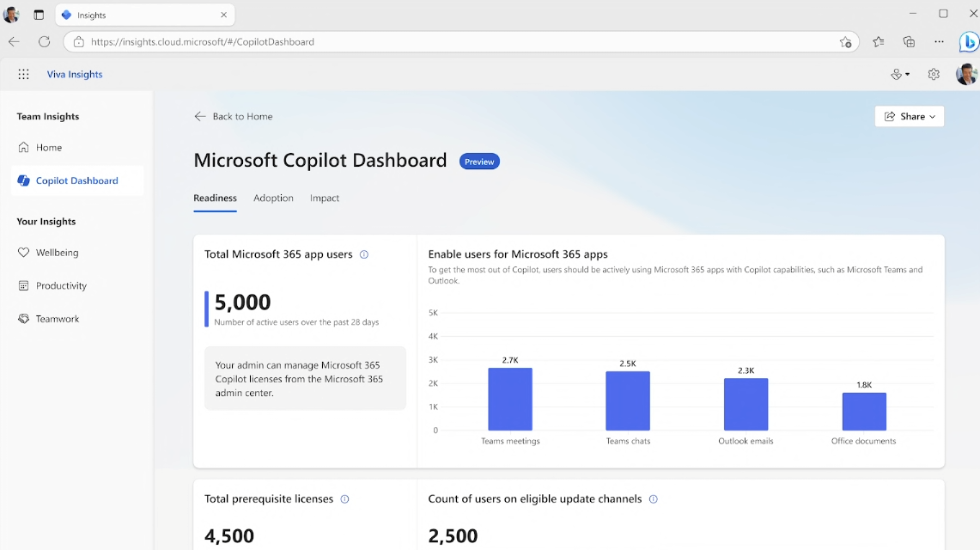Switch to the Impact tab
980x550 pixels.
point(325,199)
